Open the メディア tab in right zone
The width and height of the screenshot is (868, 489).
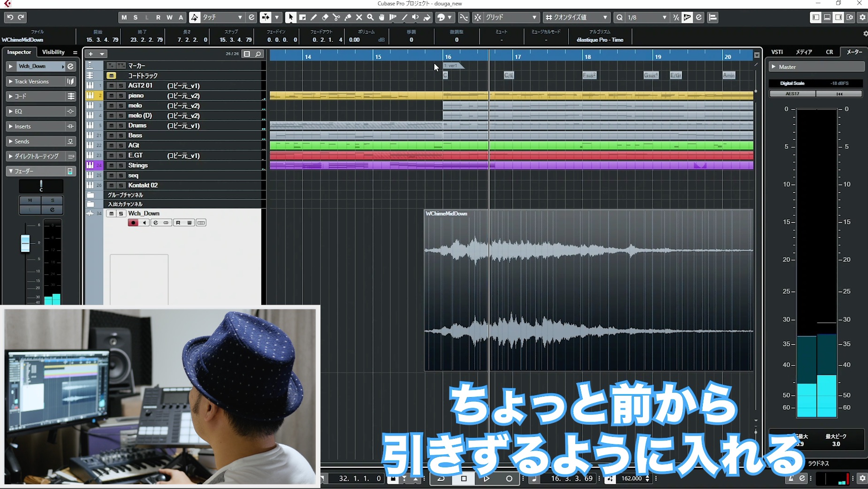tap(804, 52)
